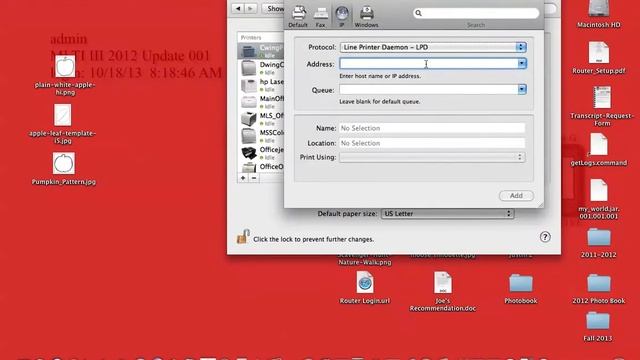Open the Protocol dropdown
Viewport: 640px width, 360px height.
[433, 47]
